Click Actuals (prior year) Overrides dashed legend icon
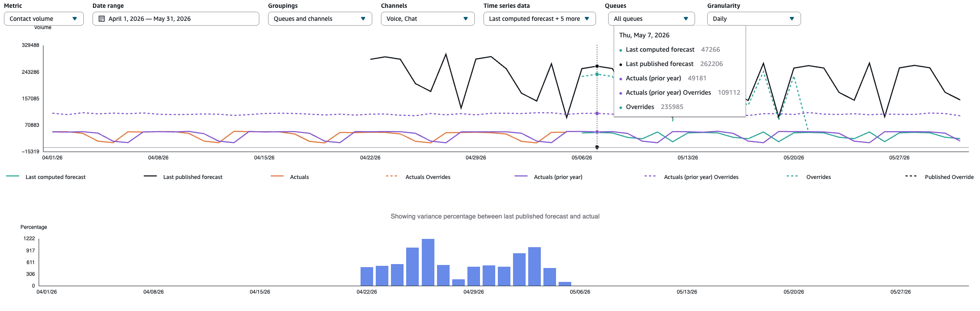980x311 pixels. coord(650,176)
